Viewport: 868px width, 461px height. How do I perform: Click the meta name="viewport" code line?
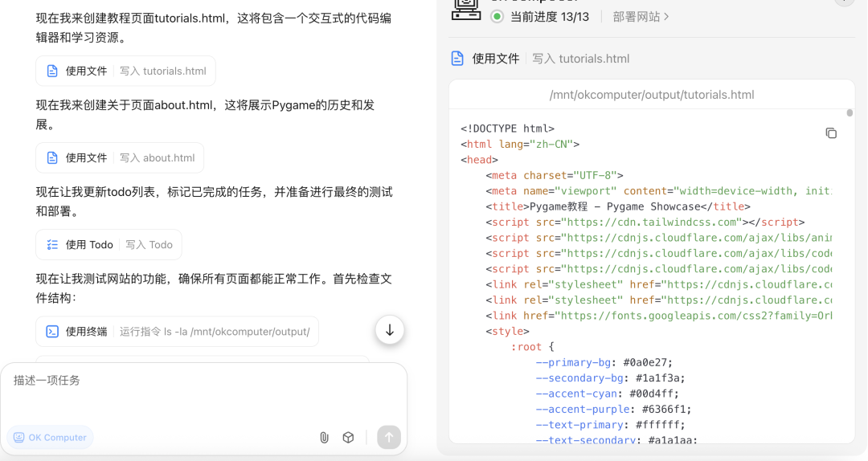tap(659, 191)
